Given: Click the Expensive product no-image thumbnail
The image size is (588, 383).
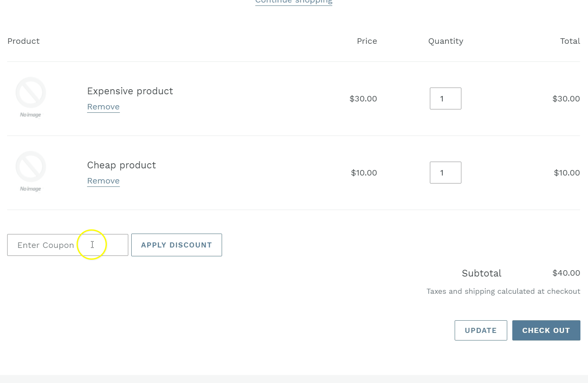Looking at the screenshot, I should 31,97.
